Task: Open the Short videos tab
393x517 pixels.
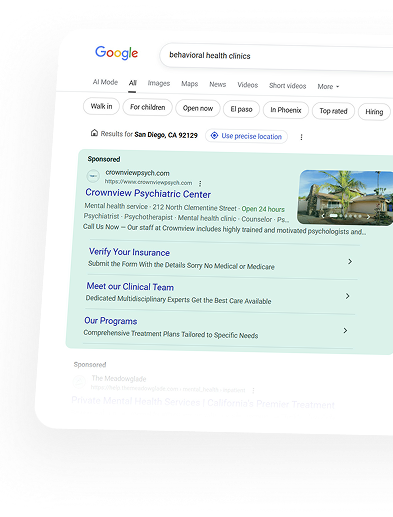Action: click(288, 86)
